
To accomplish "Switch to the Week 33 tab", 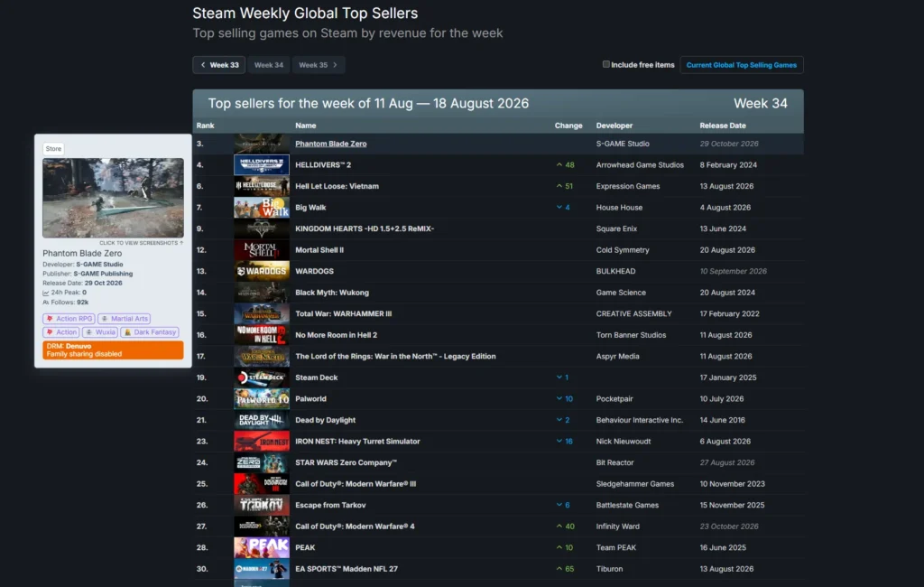I will [x=219, y=65].
